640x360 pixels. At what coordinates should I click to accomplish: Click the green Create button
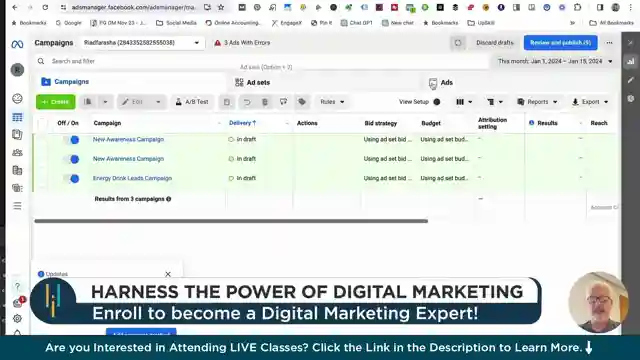click(56, 102)
